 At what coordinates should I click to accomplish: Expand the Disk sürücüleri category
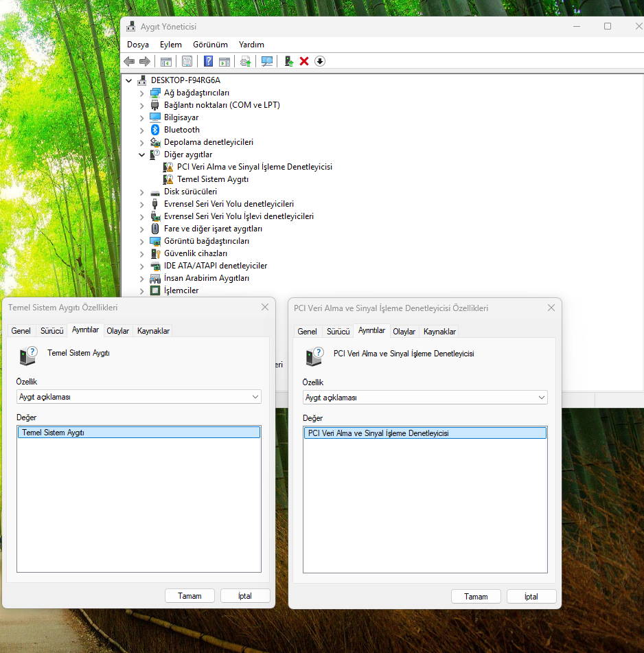pos(142,192)
